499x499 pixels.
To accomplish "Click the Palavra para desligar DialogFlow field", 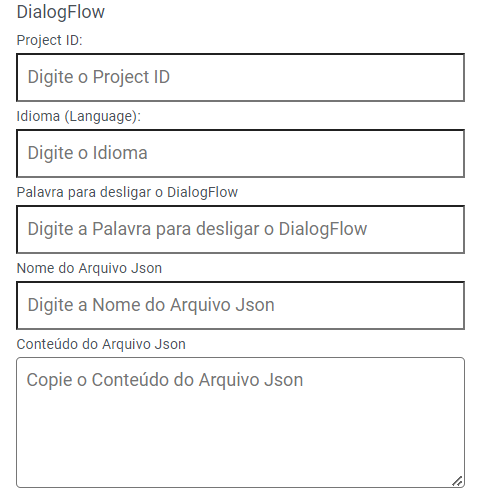I will (x=240, y=229).
